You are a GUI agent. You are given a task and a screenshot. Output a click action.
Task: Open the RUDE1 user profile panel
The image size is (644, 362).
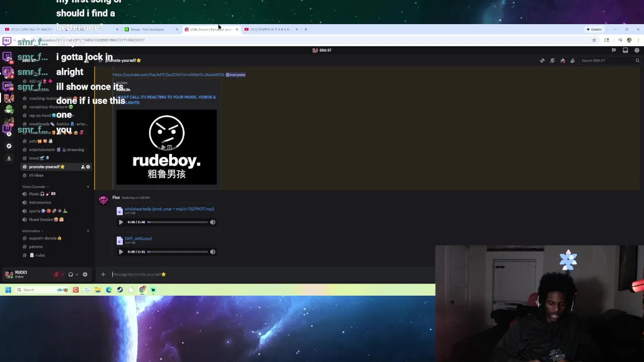[x=25, y=275]
